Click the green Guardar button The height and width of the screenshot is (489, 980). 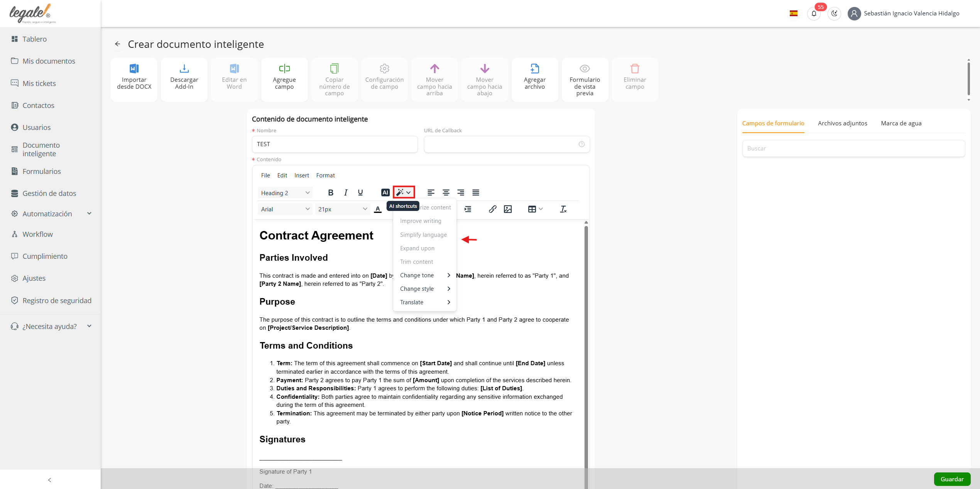tap(952, 479)
